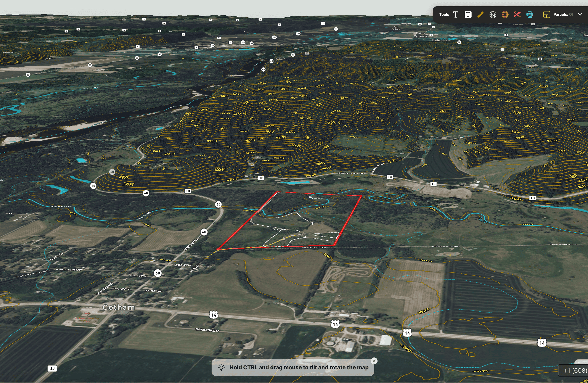Select the plain text label tool
Viewport: 588px width, 383px height.
point(456,14)
